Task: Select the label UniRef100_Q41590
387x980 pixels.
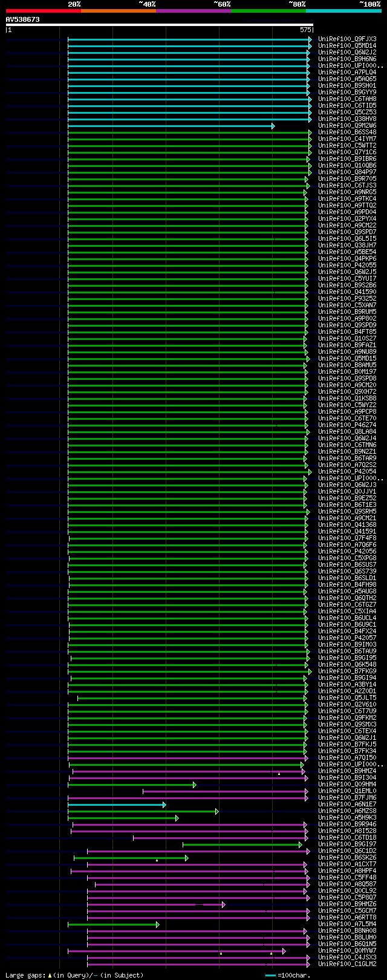Action: (x=347, y=292)
